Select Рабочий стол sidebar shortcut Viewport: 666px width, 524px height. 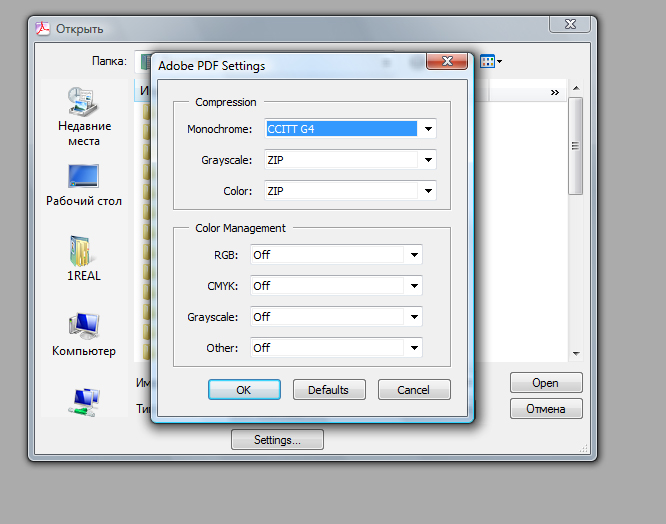(x=84, y=185)
